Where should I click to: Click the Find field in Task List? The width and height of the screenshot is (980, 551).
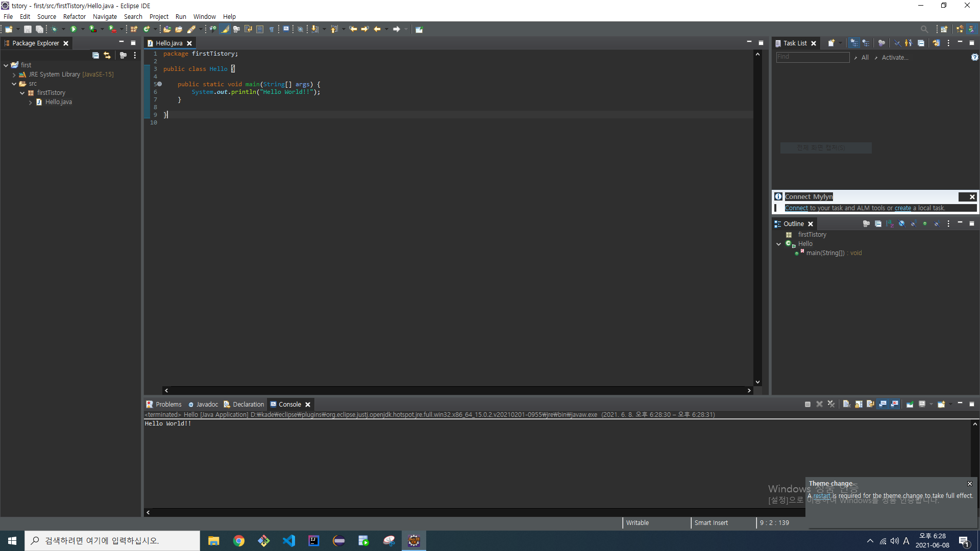point(812,57)
